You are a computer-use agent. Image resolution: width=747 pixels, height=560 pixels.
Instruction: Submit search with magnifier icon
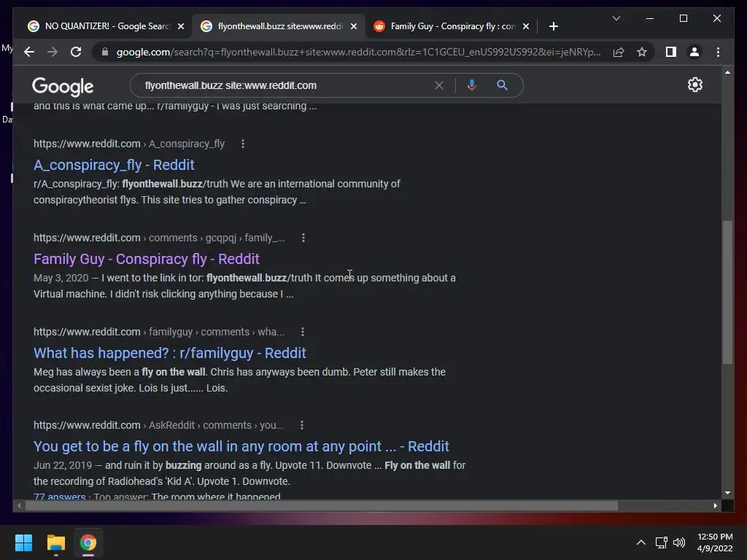502,85
